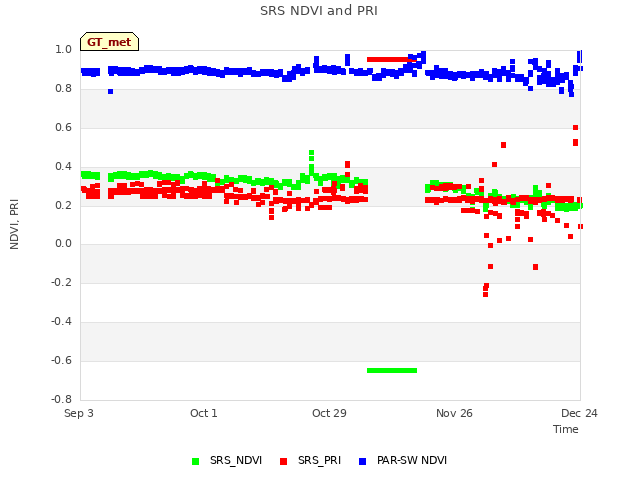640x480 pixels.
Task: Click the lowest red SRS_PRI outlier point
Action: click(x=485, y=294)
